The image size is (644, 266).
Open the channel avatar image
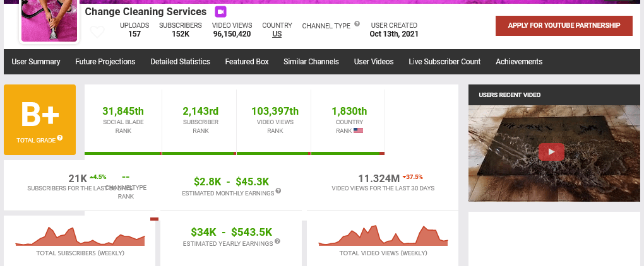coord(49,21)
